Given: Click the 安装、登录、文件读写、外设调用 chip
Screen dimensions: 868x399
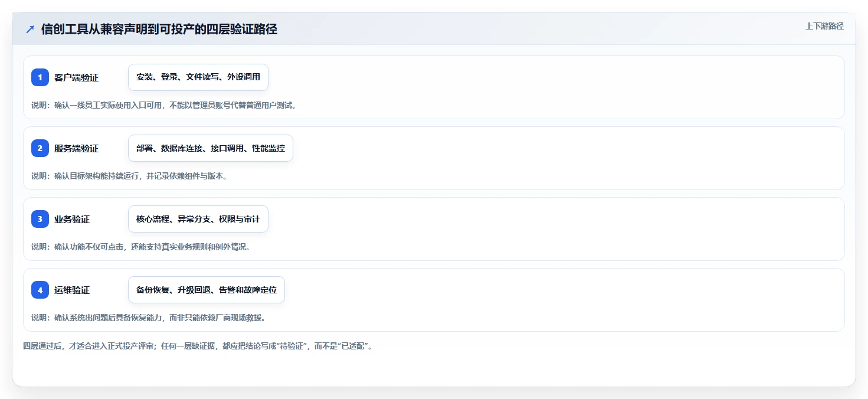Looking at the screenshot, I should [x=198, y=77].
